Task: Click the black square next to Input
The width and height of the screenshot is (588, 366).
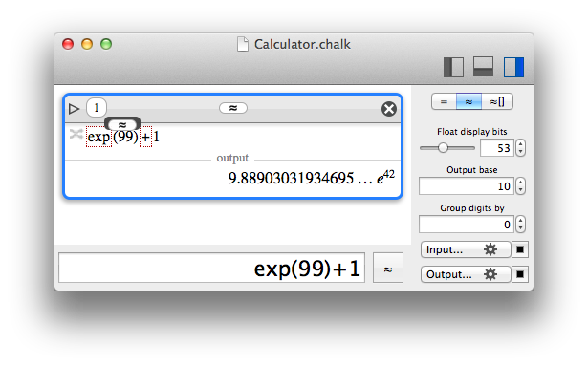Action: [x=520, y=249]
